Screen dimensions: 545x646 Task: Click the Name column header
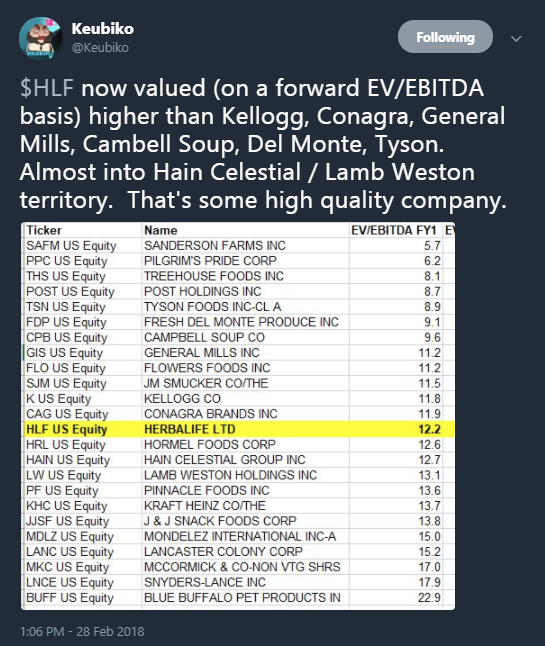point(161,230)
